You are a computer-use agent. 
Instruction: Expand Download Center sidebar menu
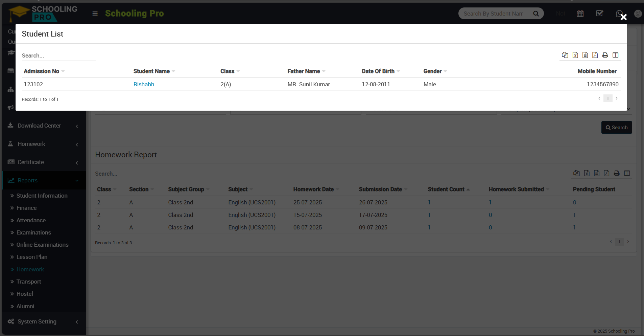pos(44,126)
